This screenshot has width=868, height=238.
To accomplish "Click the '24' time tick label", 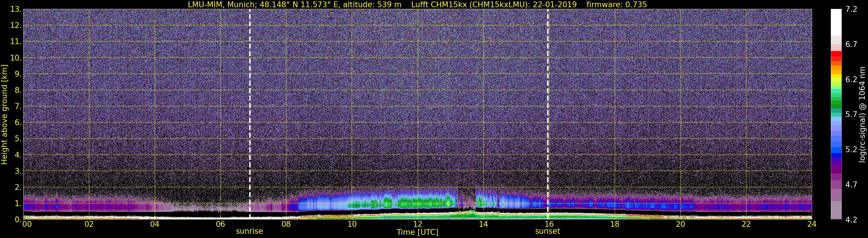I will click(x=812, y=224).
